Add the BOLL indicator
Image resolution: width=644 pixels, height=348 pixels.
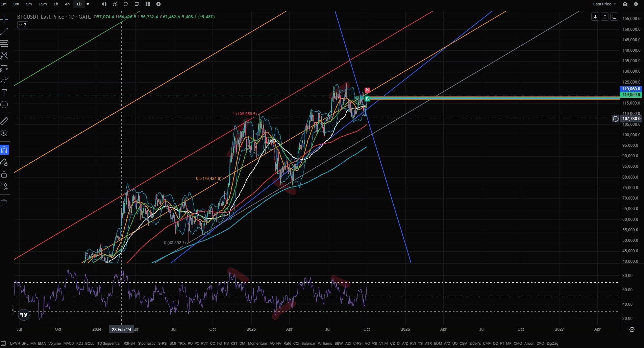[x=90, y=343]
